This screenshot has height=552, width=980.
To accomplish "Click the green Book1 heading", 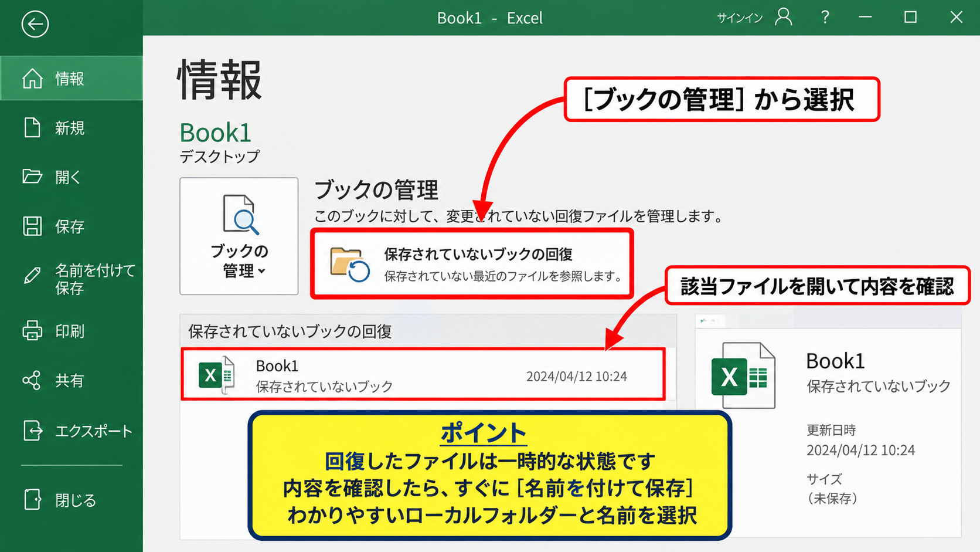I will coord(215,133).
